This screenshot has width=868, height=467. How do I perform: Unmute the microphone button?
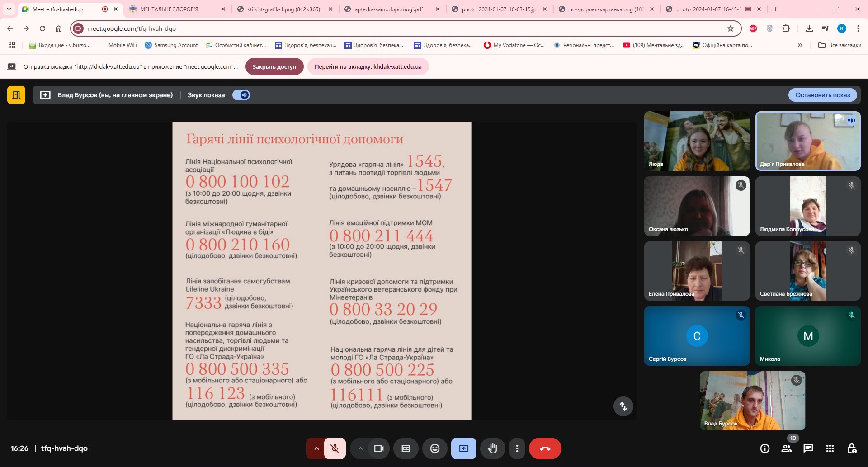pyautogui.click(x=335, y=448)
